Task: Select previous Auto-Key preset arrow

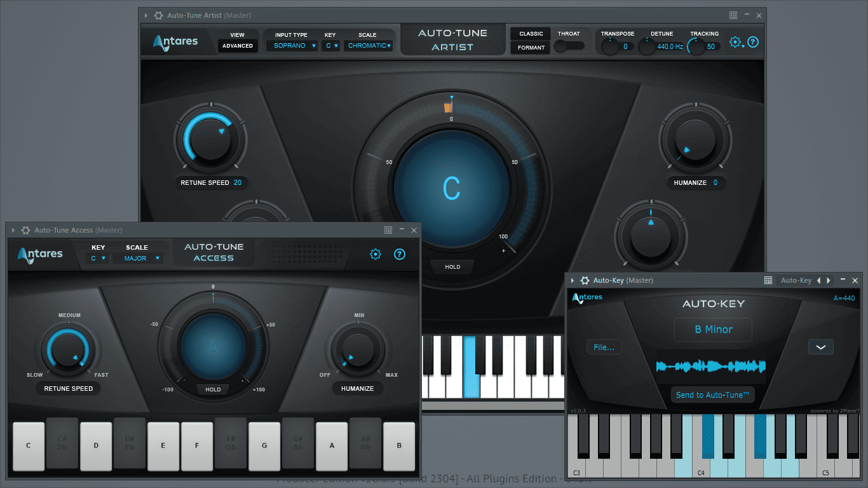Action: (x=818, y=280)
